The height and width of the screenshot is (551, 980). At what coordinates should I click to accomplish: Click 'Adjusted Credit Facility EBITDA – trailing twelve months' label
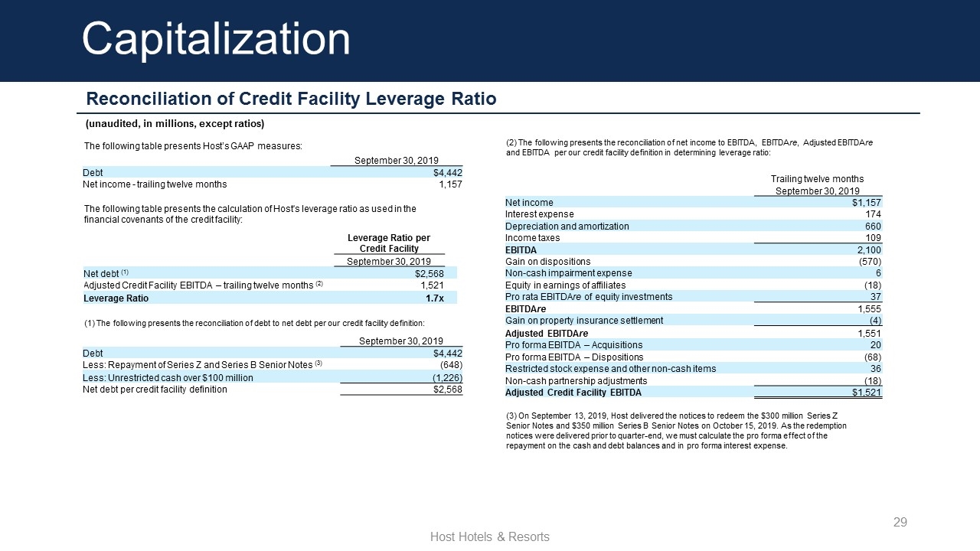pyautogui.click(x=204, y=285)
